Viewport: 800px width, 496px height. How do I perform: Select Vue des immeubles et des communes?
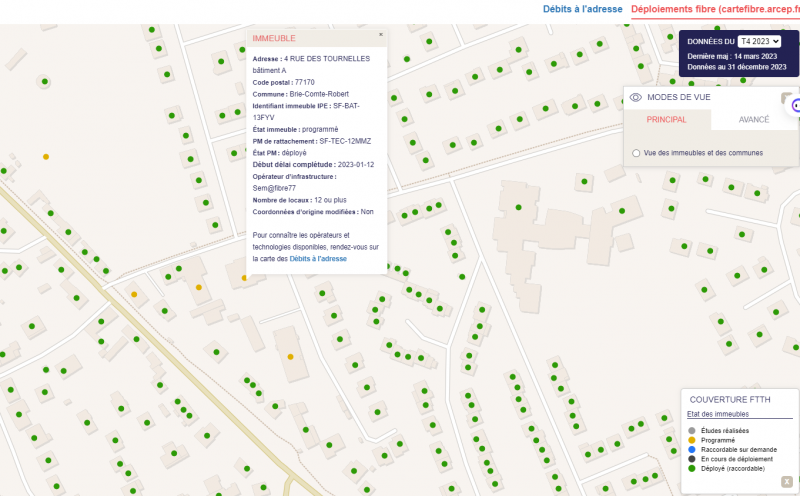636,153
